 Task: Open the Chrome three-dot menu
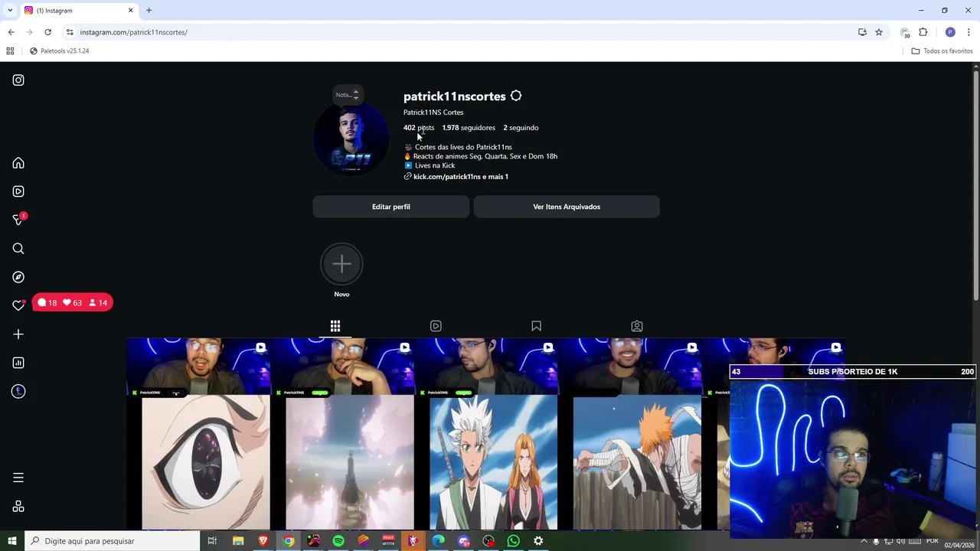[969, 32]
